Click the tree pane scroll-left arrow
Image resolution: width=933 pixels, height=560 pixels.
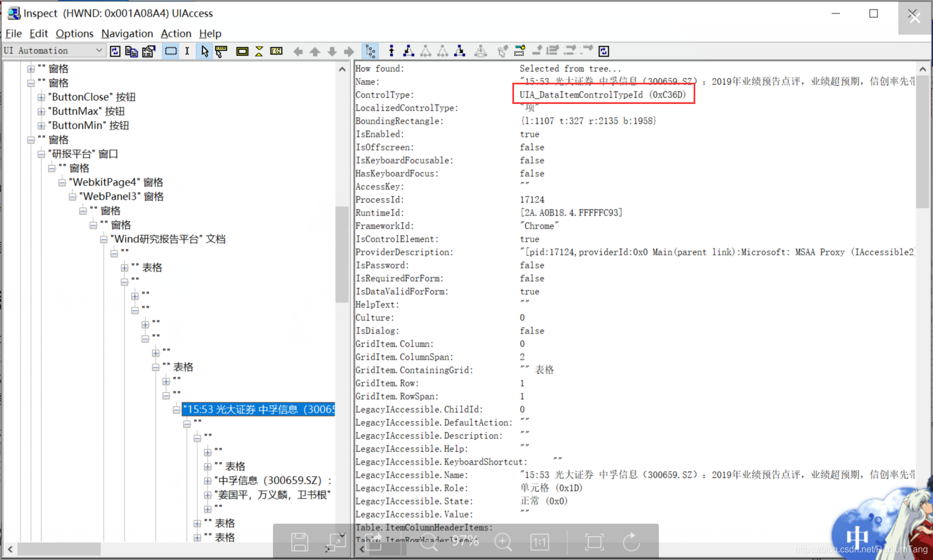click(10, 549)
